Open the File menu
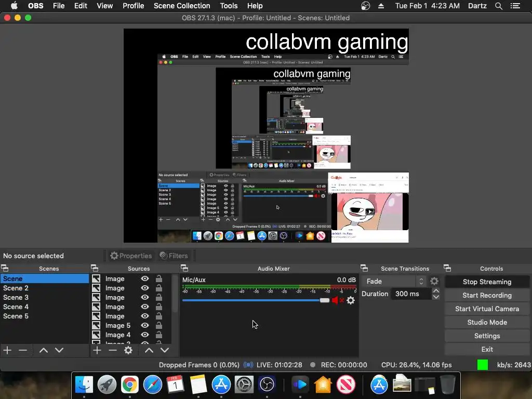Viewport: 532px width, 399px height. (59, 6)
